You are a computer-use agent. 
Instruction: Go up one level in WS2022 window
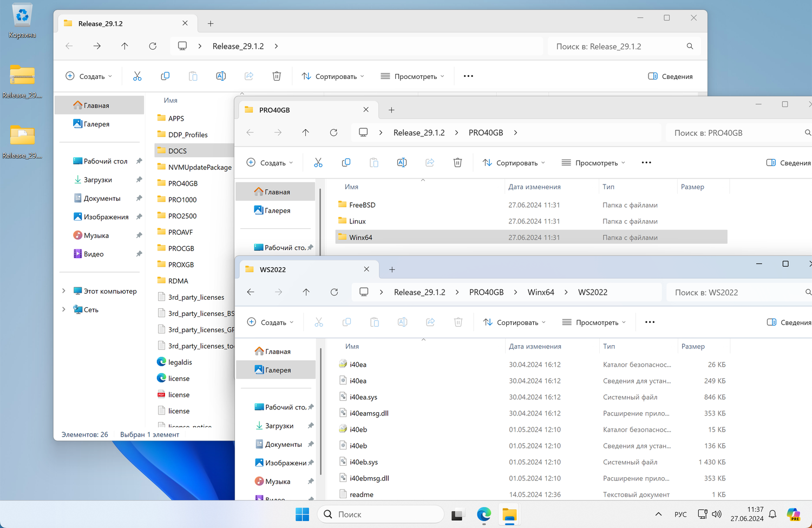[306, 292]
